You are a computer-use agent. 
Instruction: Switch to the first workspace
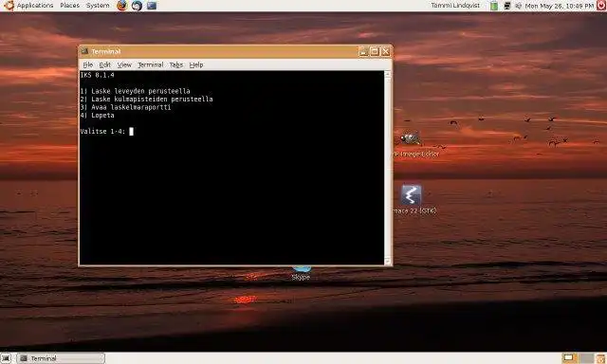[569, 358]
